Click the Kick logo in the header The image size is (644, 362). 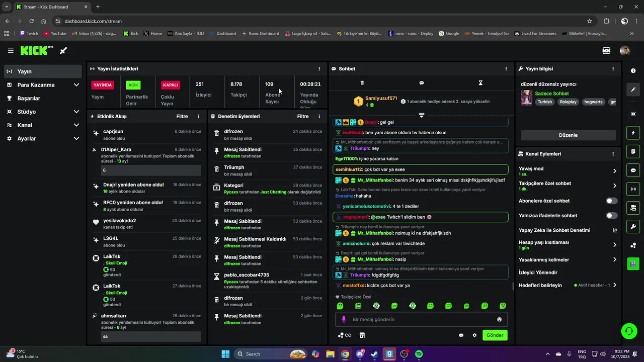[37, 51]
